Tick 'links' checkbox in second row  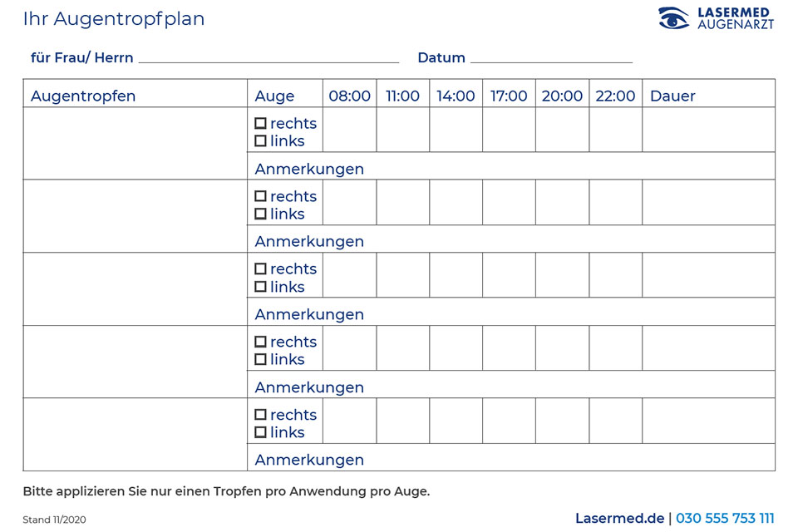[260, 214]
